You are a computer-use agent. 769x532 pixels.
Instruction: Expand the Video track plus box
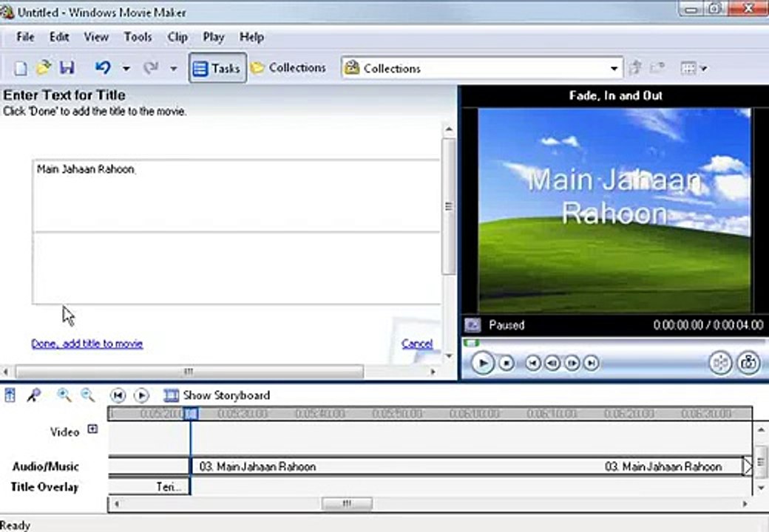pos(92,429)
